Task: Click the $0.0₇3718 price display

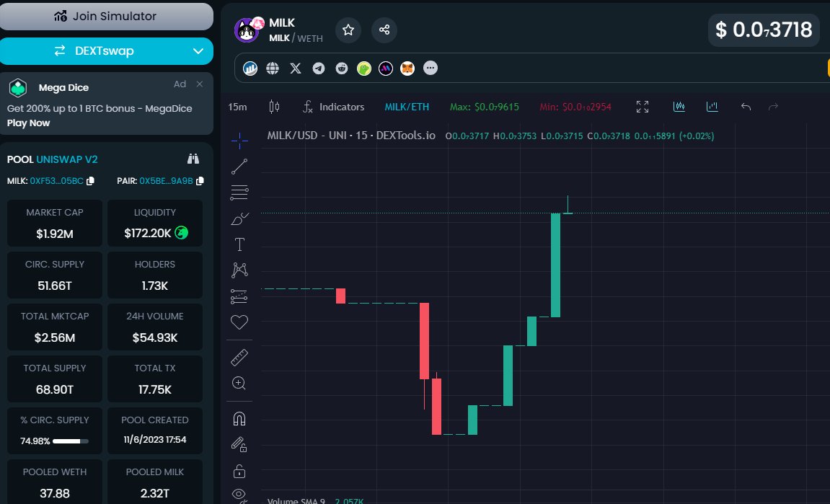Action: click(764, 30)
